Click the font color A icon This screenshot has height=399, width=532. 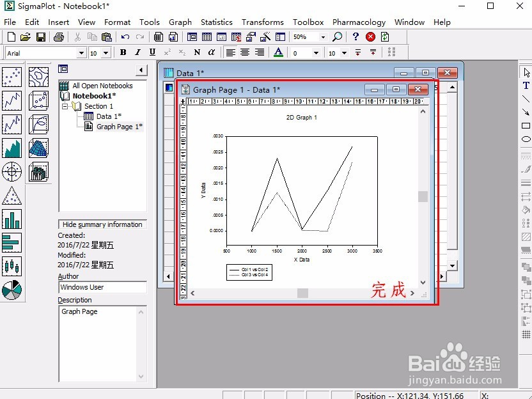point(279,52)
